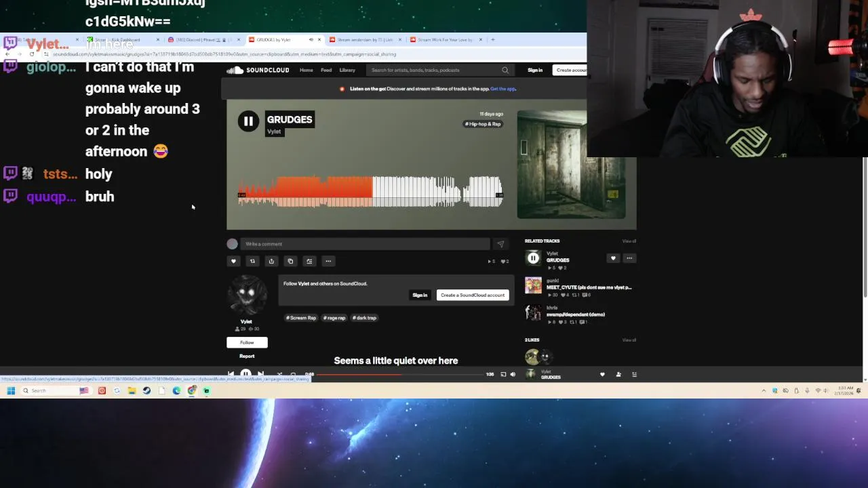Open File Explorer from the taskbar
Viewport: 868px width, 488px height.
coord(132,390)
